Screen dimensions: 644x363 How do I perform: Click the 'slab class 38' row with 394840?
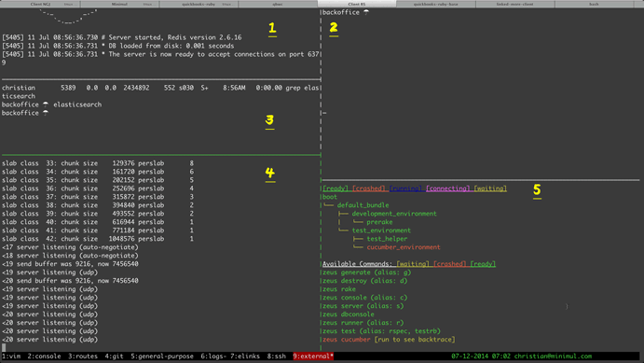98,205
